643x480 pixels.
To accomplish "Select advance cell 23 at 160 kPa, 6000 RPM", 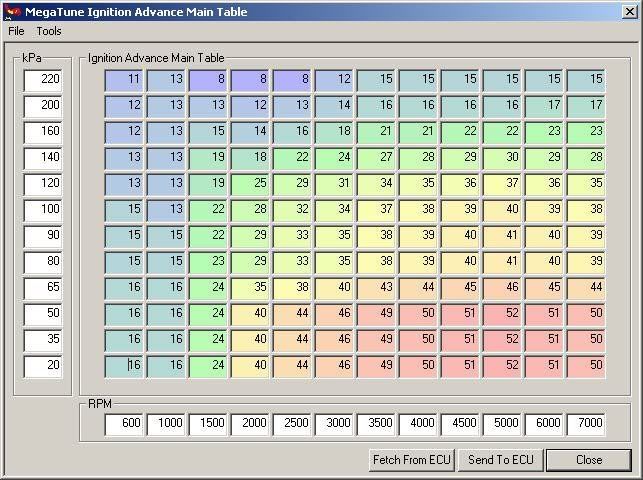I will pyautogui.click(x=544, y=132).
